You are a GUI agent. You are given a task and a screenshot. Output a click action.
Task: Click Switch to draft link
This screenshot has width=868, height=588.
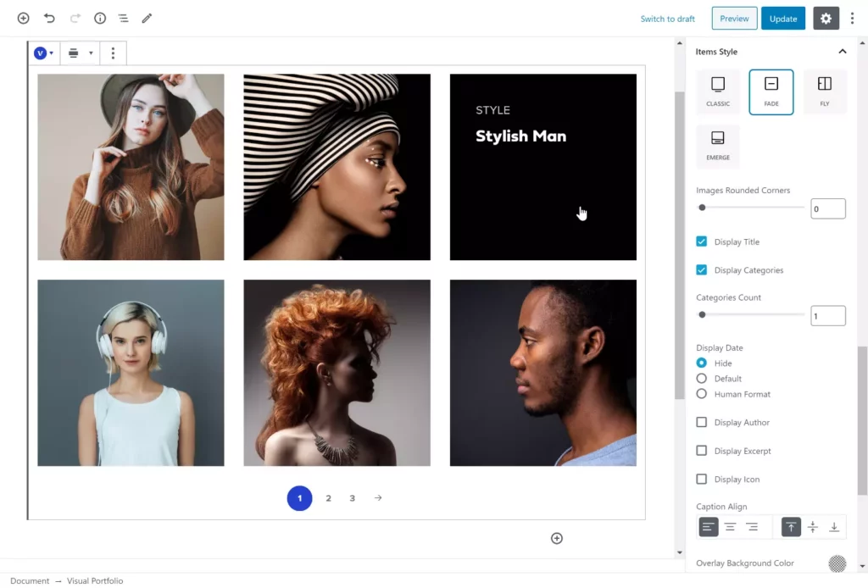667,19
